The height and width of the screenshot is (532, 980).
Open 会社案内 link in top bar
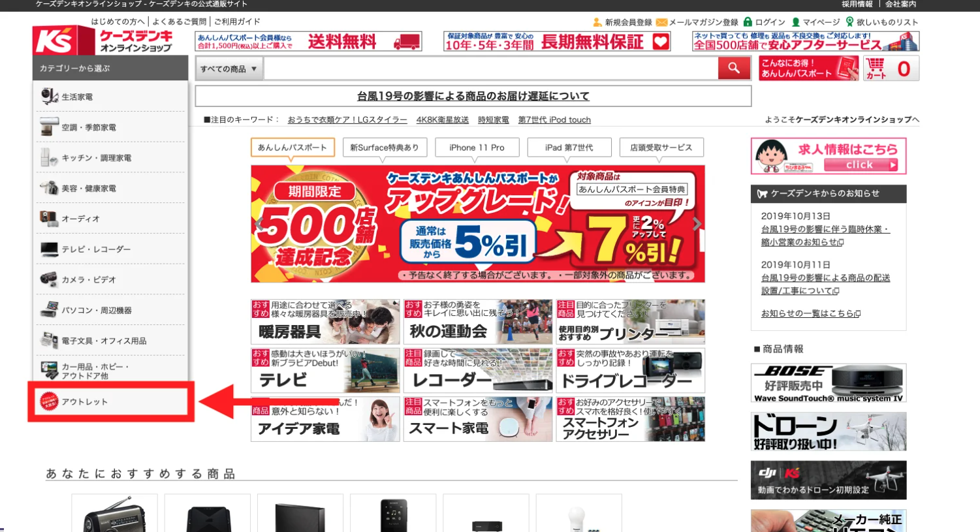901,4
